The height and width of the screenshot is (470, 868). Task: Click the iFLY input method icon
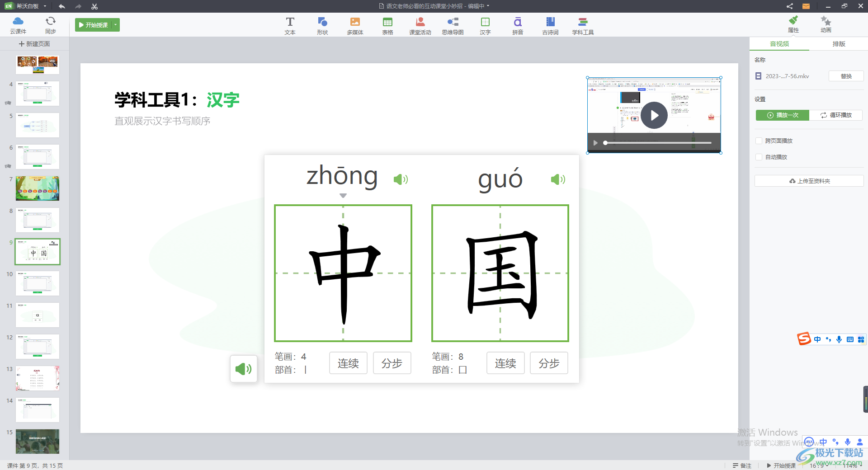click(x=809, y=442)
